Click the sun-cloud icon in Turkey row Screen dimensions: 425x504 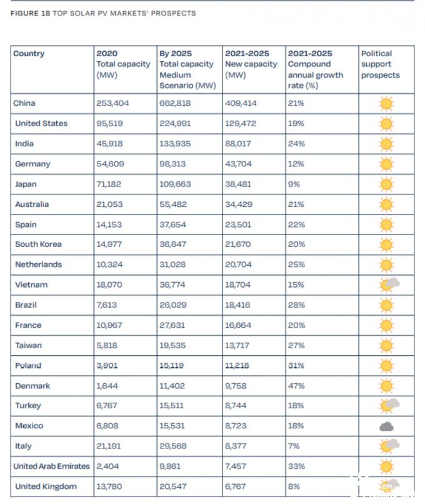[389, 406]
